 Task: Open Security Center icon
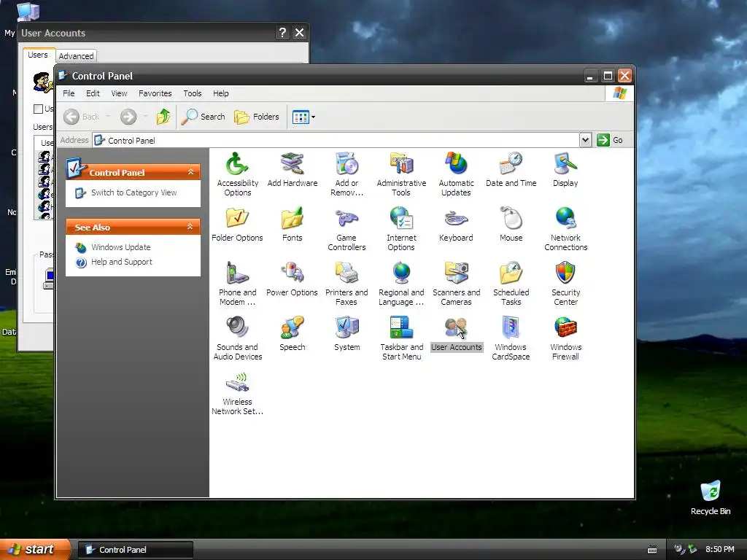565,284
